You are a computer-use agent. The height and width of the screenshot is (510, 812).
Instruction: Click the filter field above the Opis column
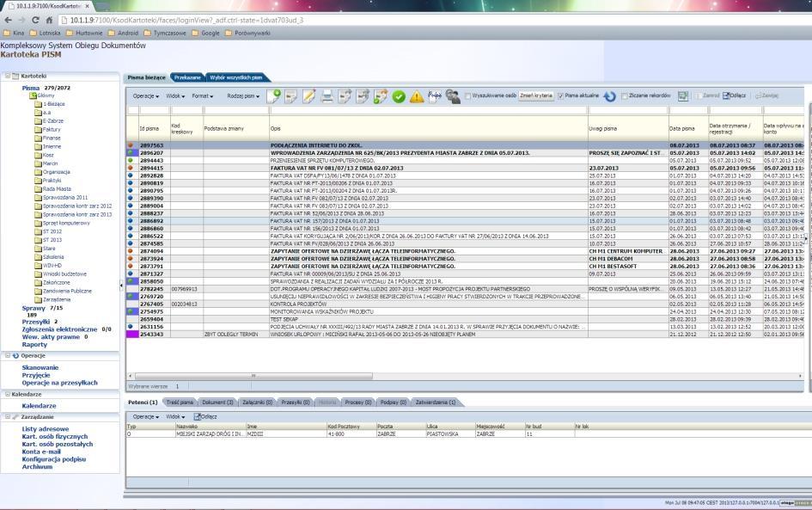click(x=428, y=110)
